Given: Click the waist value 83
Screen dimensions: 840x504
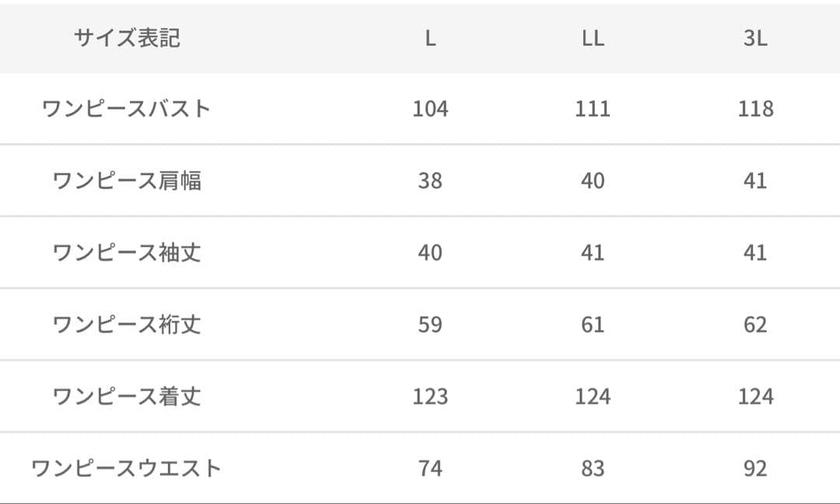Looking at the screenshot, I should 593,469.
